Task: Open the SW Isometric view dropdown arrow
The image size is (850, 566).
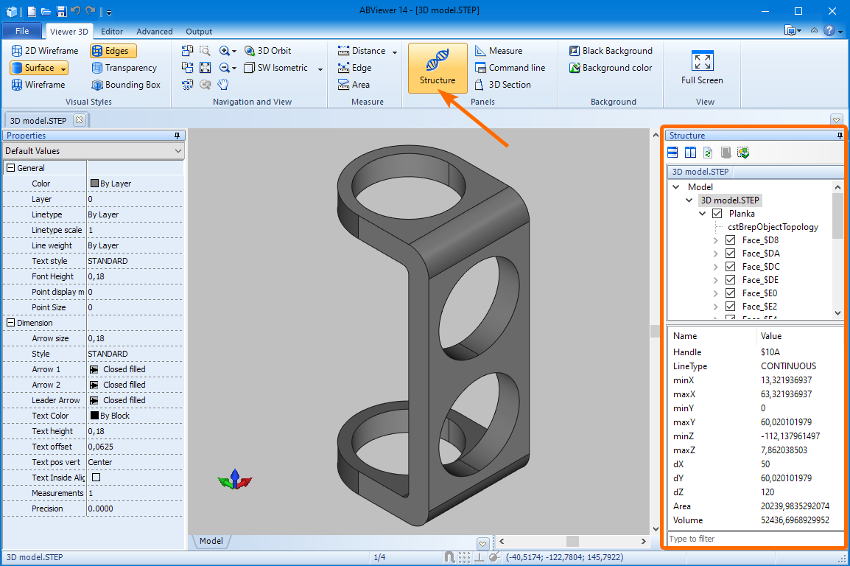Action: click(320, 69)
